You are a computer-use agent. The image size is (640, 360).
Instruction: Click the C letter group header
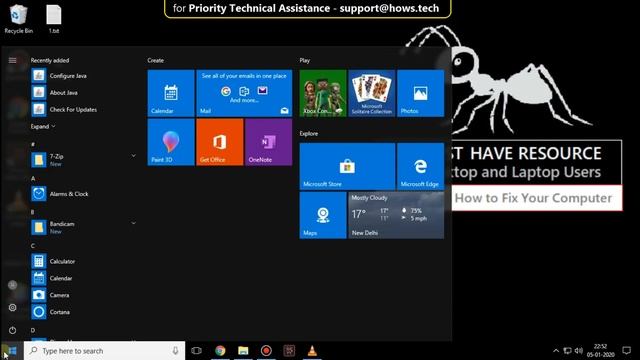coord(33,246)
